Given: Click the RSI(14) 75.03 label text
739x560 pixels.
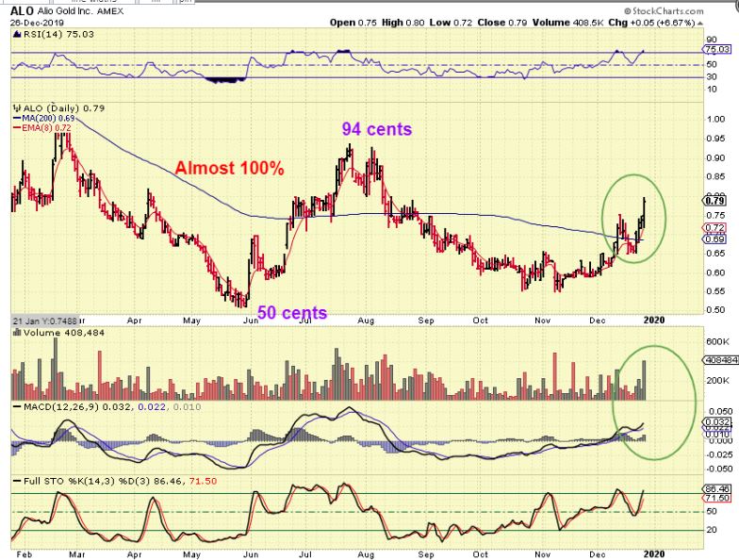Looking at the screenshot, I should coord(58,34).
